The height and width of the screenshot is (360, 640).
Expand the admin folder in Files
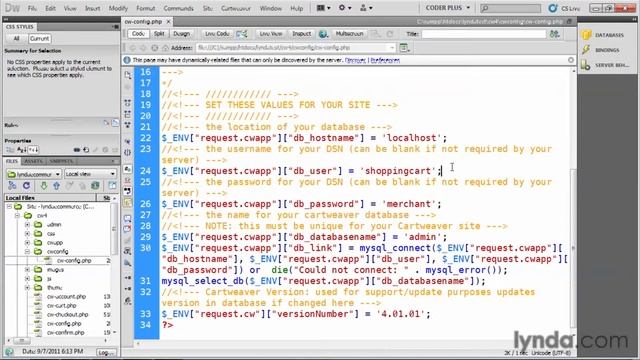point(27,224)
